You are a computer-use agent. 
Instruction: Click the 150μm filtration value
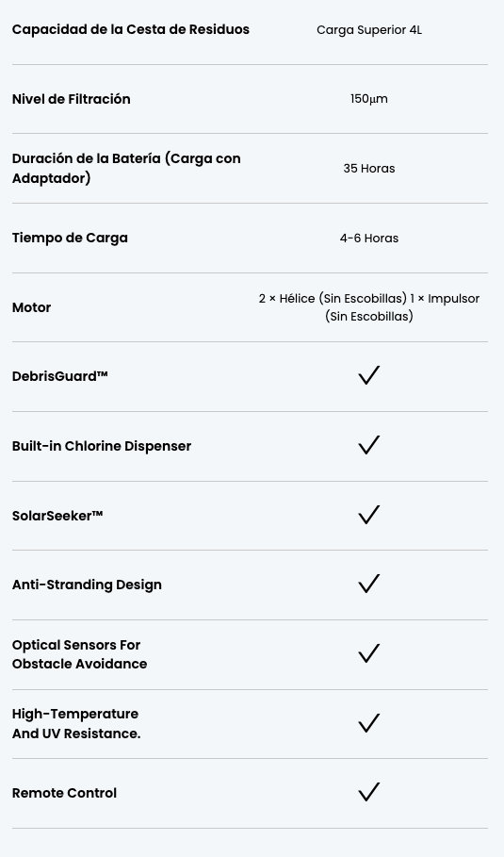(x=369, y=99)
